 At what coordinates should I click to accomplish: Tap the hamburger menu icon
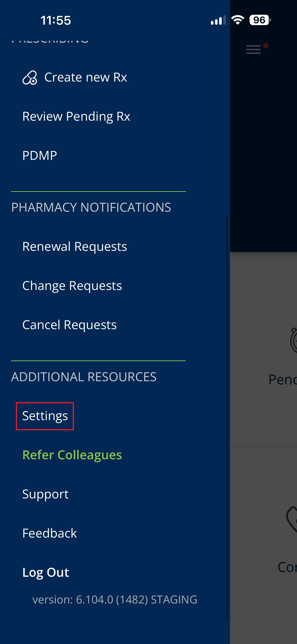coord(253,50)
